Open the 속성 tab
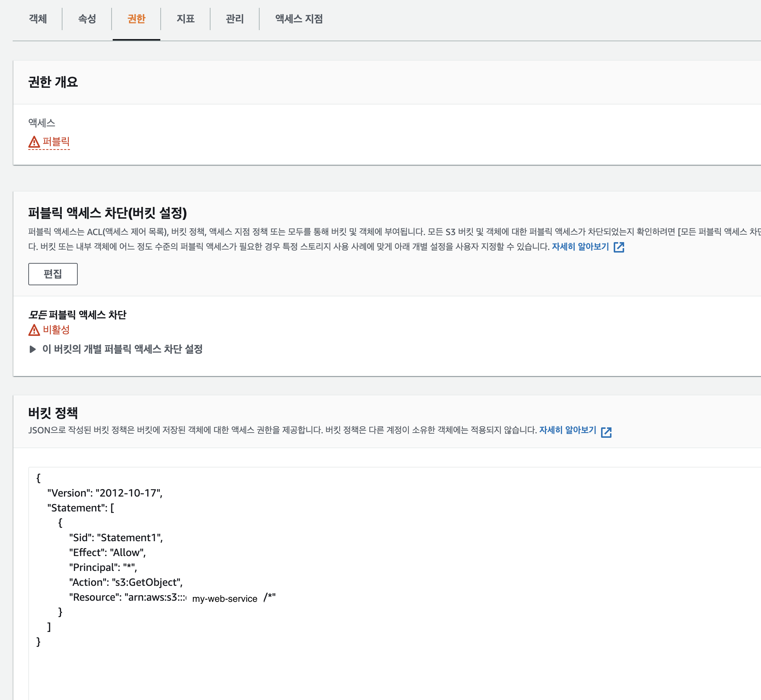 87,19
